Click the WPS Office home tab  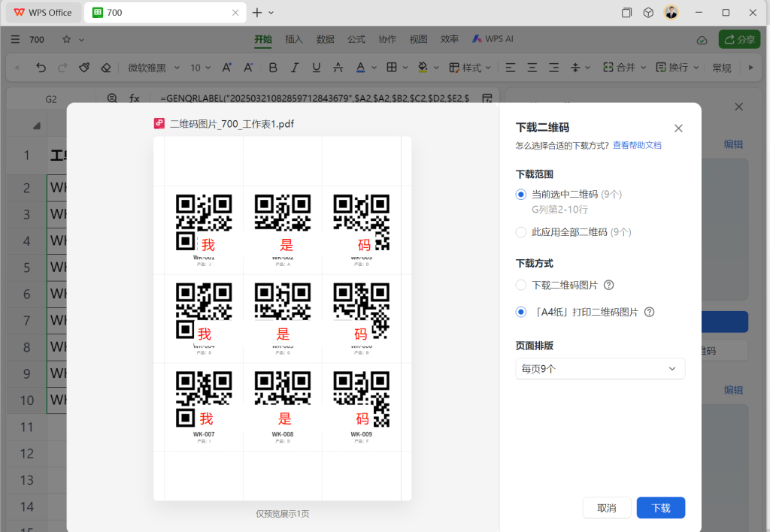tap(43, 13)
